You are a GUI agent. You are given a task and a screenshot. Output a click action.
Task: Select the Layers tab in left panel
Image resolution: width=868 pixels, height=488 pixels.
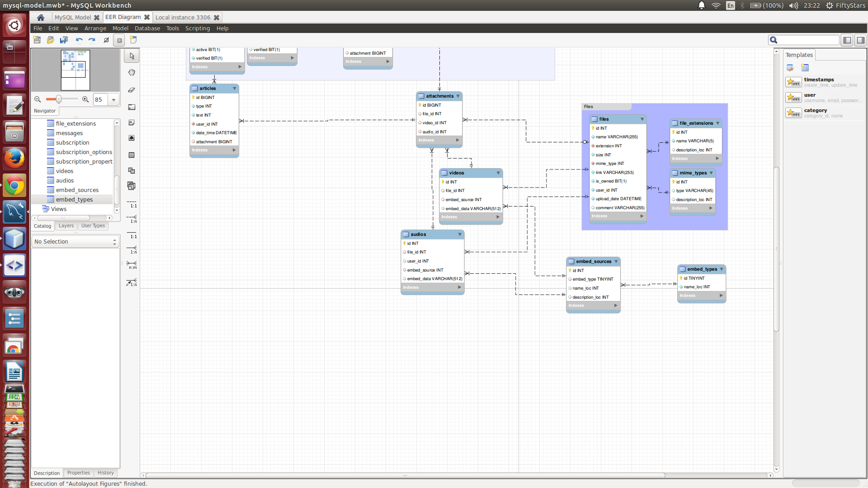click(66, 225)
